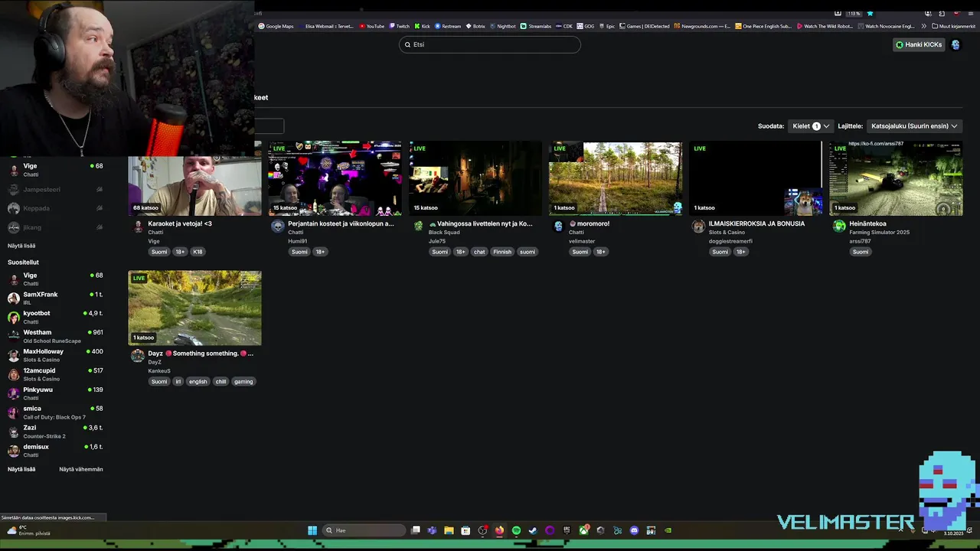Viewport: 980px width, 551px height.
Task: Open the Google Maps bookmark
Action: 276,26
